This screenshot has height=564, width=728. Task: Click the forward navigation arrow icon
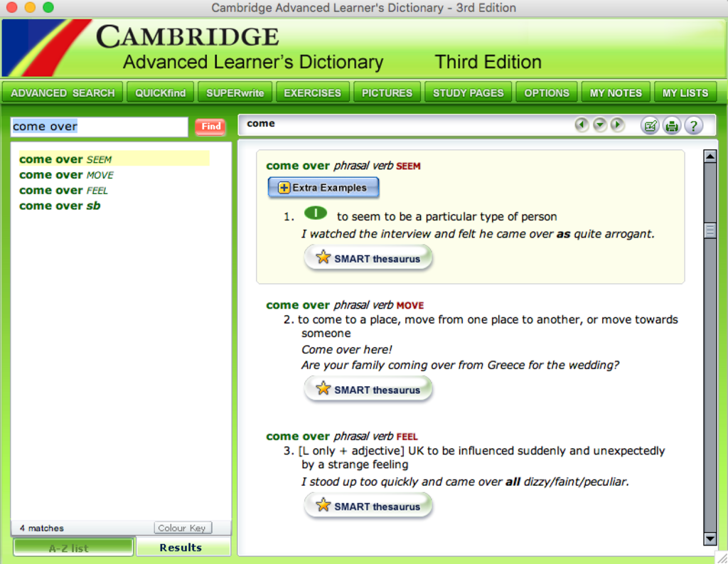point(617,125)
